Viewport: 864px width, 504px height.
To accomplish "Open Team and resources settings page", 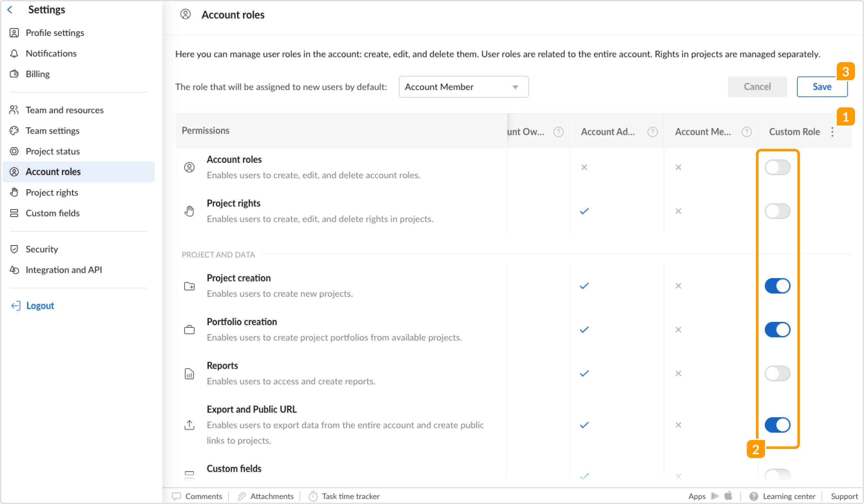I will 64,110.
